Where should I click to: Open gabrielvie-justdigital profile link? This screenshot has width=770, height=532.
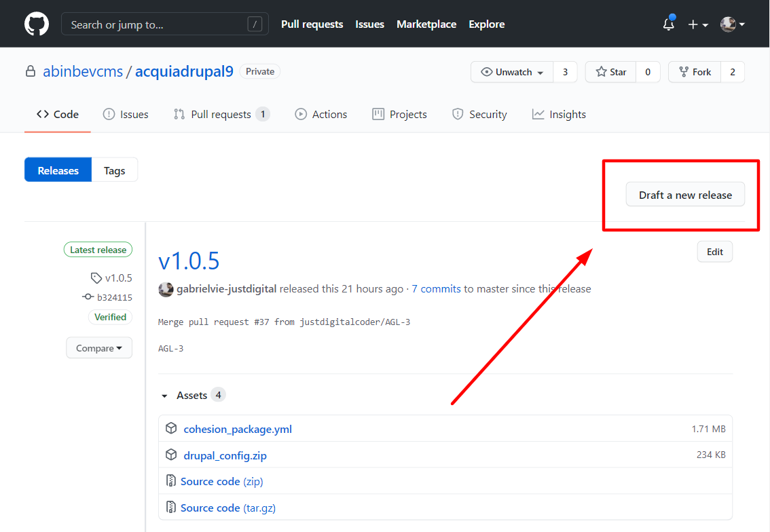click(x=226, y=289)
